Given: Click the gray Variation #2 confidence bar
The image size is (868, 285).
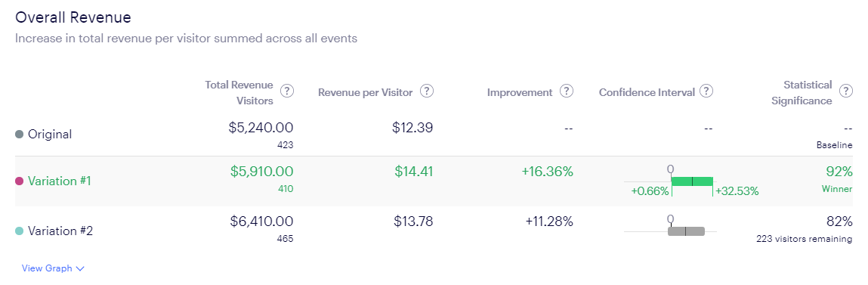Looking at the screenshot, I should pyautogui.click(x=687, y=231).
